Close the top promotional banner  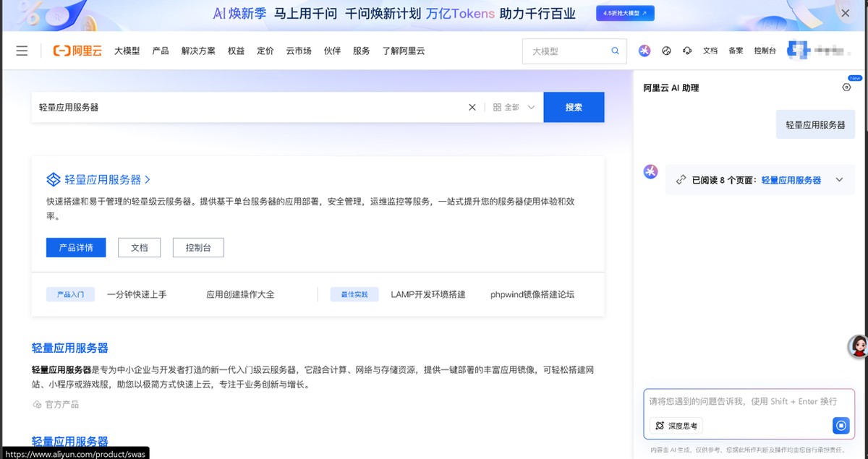(845, 13)
